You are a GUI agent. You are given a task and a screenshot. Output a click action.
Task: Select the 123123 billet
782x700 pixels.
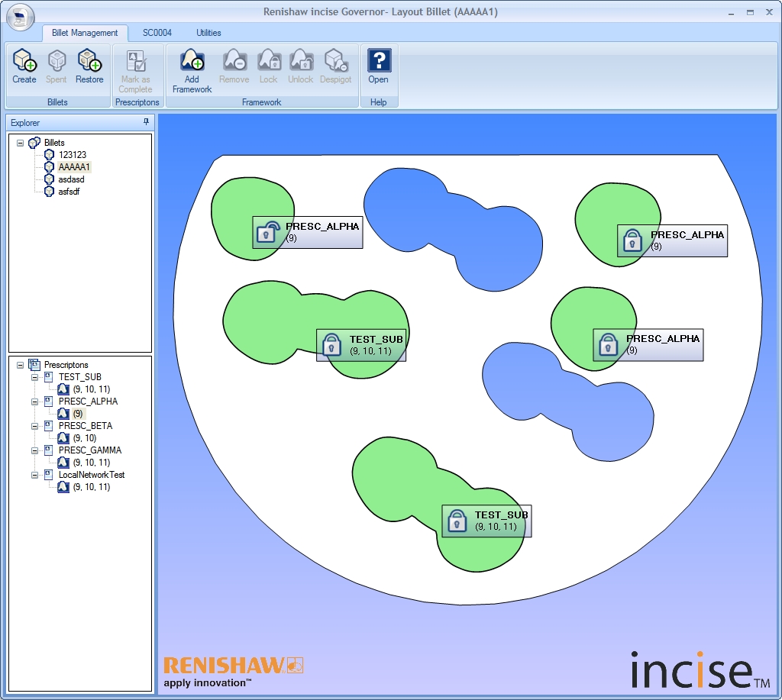point(73,155)
